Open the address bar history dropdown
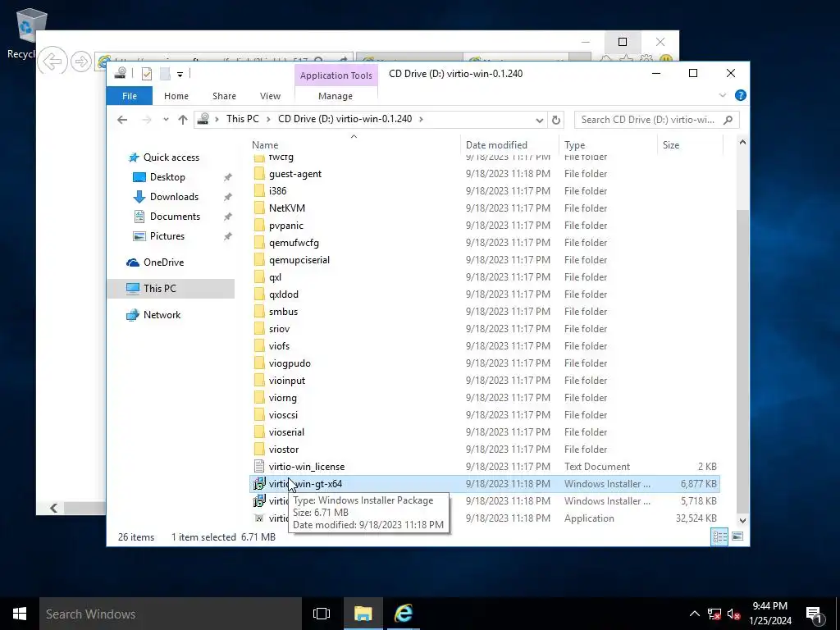840x630 pixels. (x=540, y=120)
